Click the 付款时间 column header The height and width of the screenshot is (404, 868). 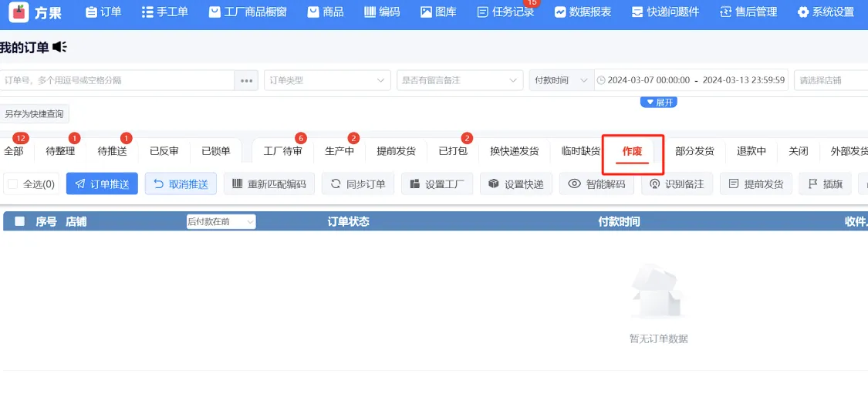tap(619, 222)
